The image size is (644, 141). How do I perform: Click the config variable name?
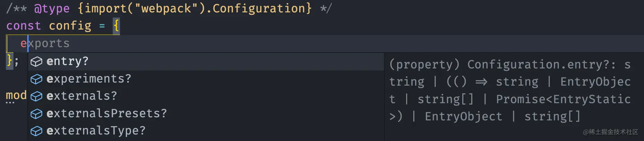coord(70,26)
